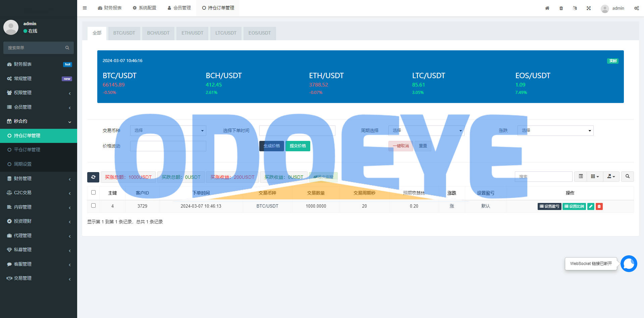Viewport: 644px width, 318px height.
Task: Click the sidebar search magnifier icon
Action: pyautogui.click(x=67, y=48)
